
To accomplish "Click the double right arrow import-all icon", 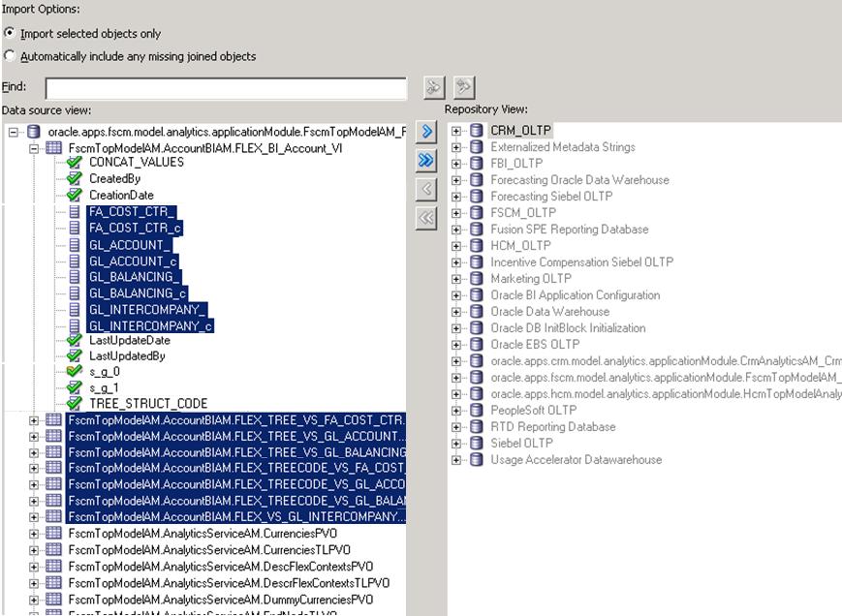I will [428, 158].
